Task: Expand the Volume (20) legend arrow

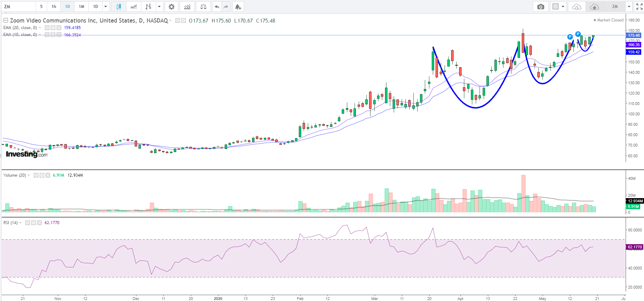Action: (x=29, y=175)
